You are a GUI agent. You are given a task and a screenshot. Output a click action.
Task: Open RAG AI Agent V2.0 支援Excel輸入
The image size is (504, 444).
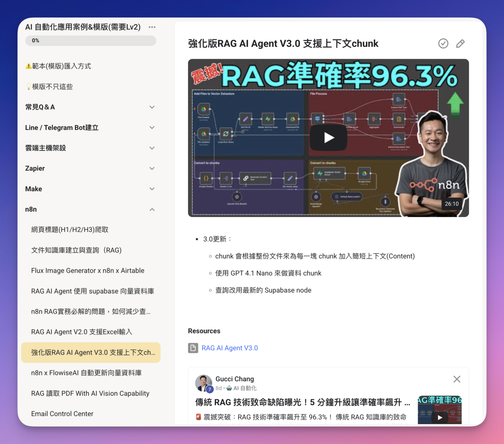(x=82, y=332)
